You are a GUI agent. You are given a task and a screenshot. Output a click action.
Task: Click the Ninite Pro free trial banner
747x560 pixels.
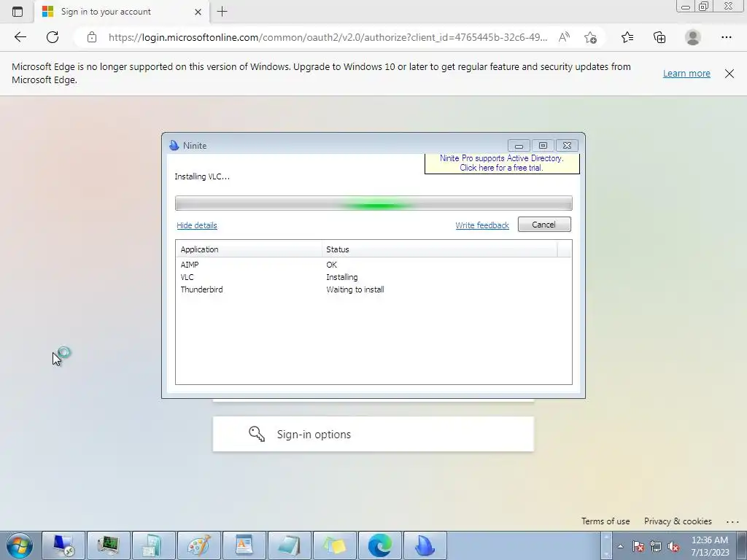pos(502,163)
